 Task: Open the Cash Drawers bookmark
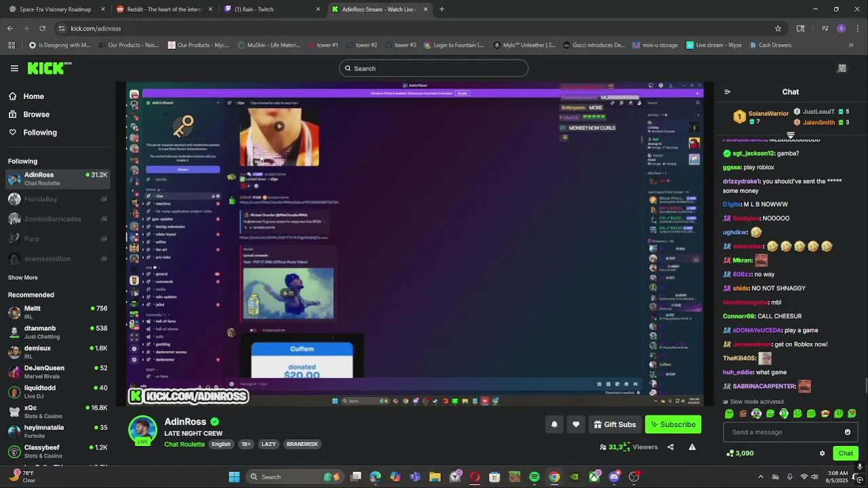click(770, 45)
